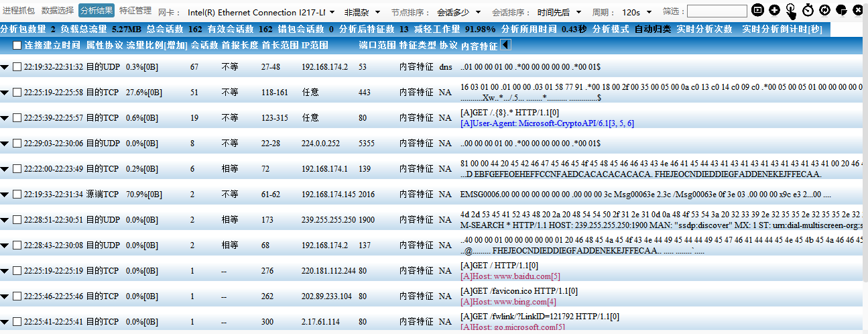Check the box for the 22:19:32-22:31:32 UDP row

[17, 67]
